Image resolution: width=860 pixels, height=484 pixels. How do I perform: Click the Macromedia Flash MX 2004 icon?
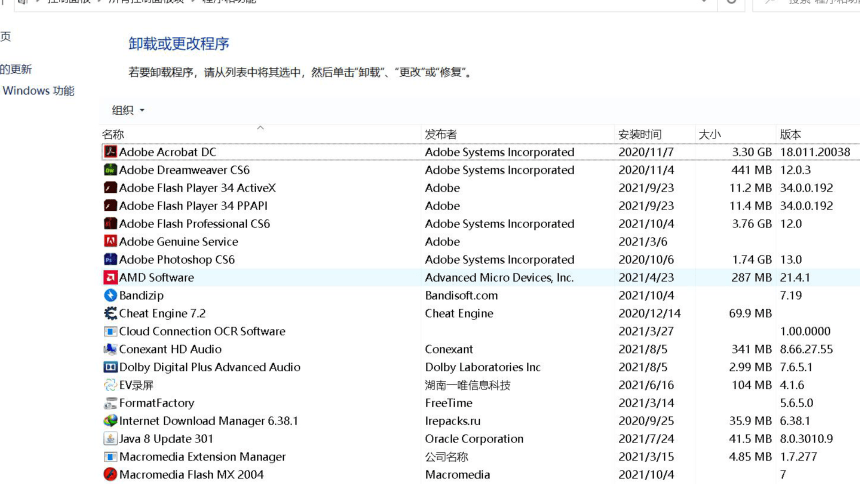[110, 475]
